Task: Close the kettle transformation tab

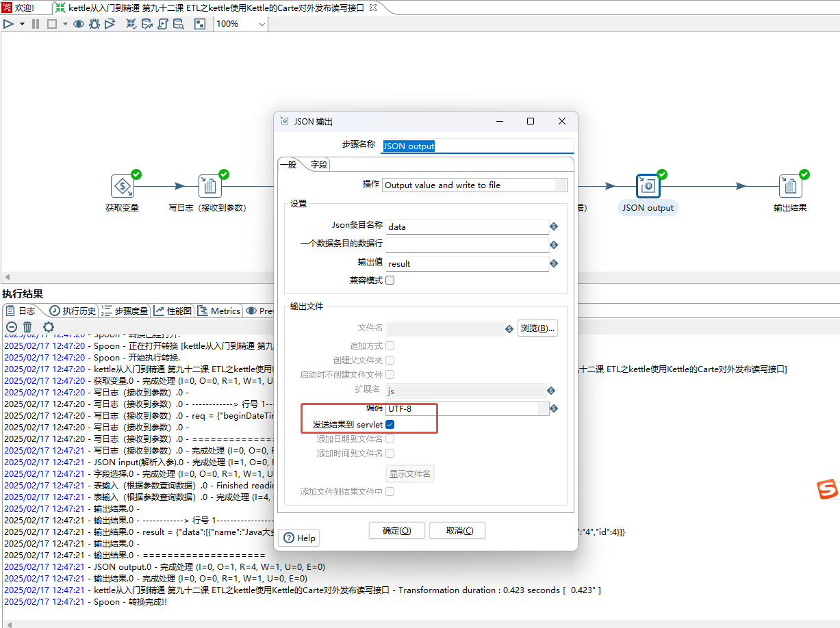Action: tap(372, 8)
